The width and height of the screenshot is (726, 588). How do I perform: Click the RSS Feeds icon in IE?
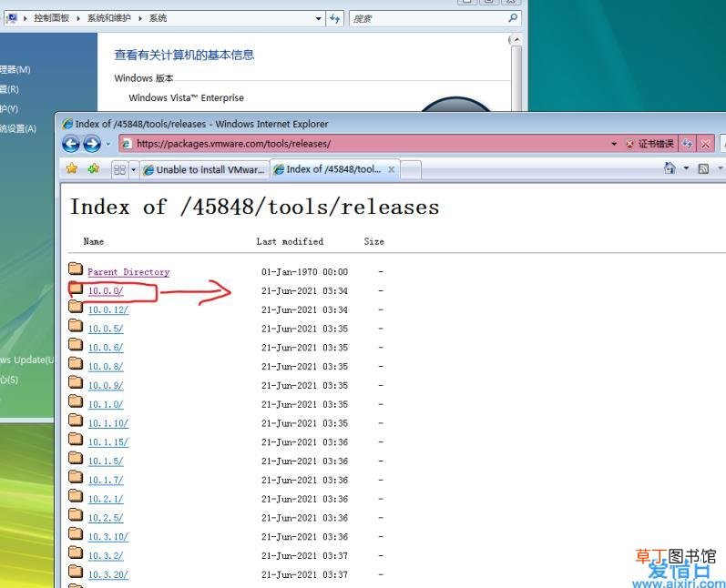703,168
